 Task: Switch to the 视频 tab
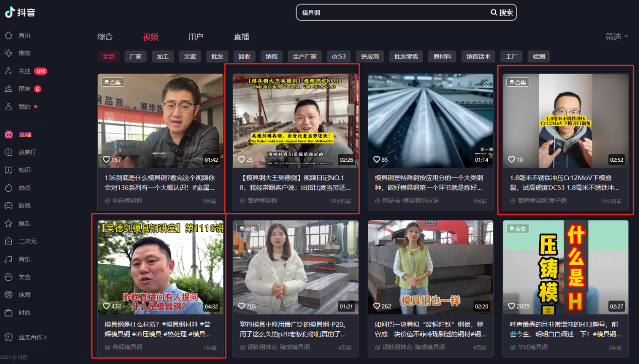tap(150, 37)
